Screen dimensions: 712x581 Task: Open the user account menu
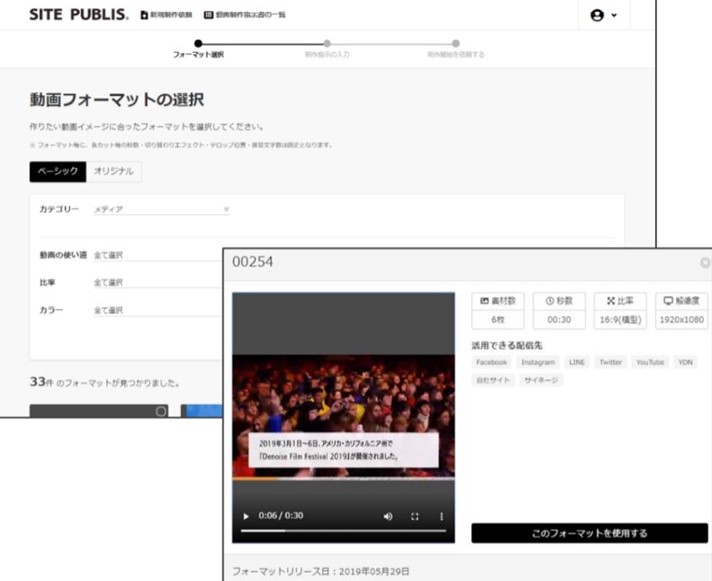pos(604,15)
